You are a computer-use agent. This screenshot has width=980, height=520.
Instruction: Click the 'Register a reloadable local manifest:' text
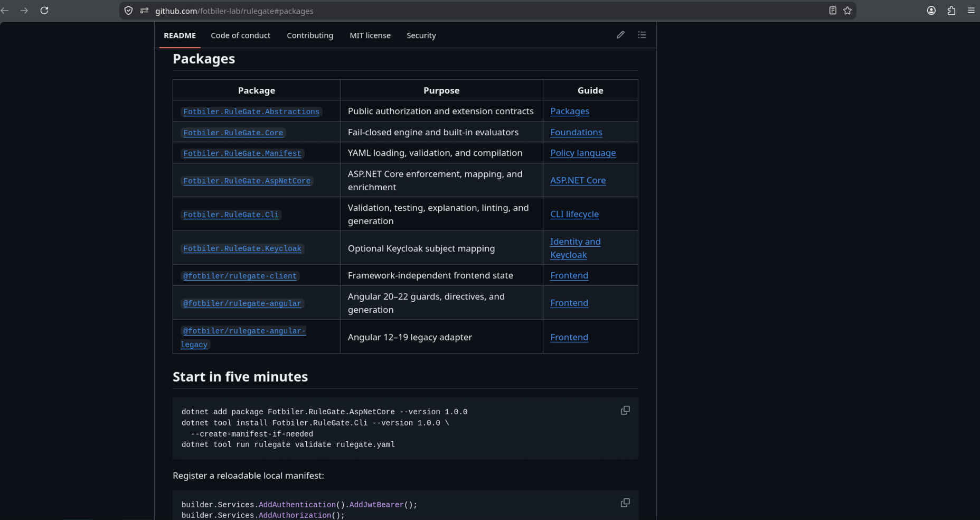[x=248, y=476]
